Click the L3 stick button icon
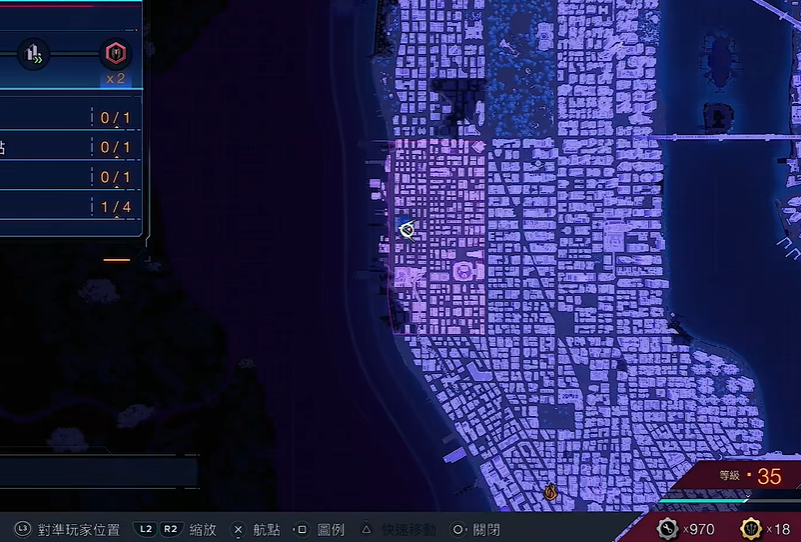This screenshot has height=542, width=801. click(22, 529)
